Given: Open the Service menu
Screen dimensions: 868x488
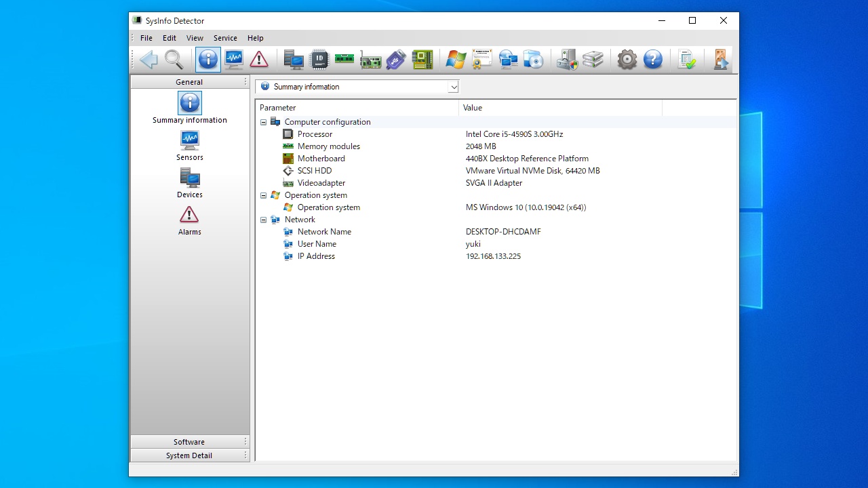Looking at the screenshot, I should 225,38.
